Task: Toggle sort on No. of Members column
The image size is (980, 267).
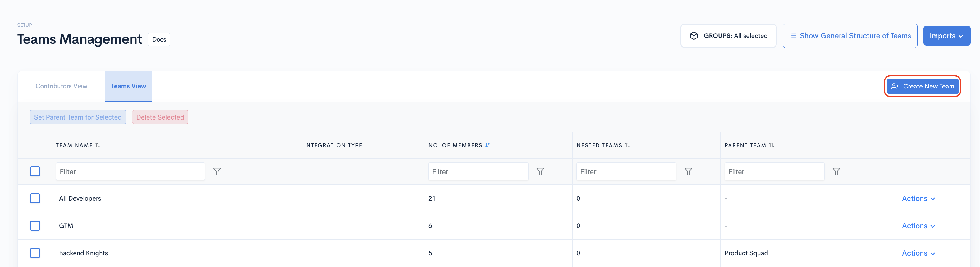Action: (488, 145)
